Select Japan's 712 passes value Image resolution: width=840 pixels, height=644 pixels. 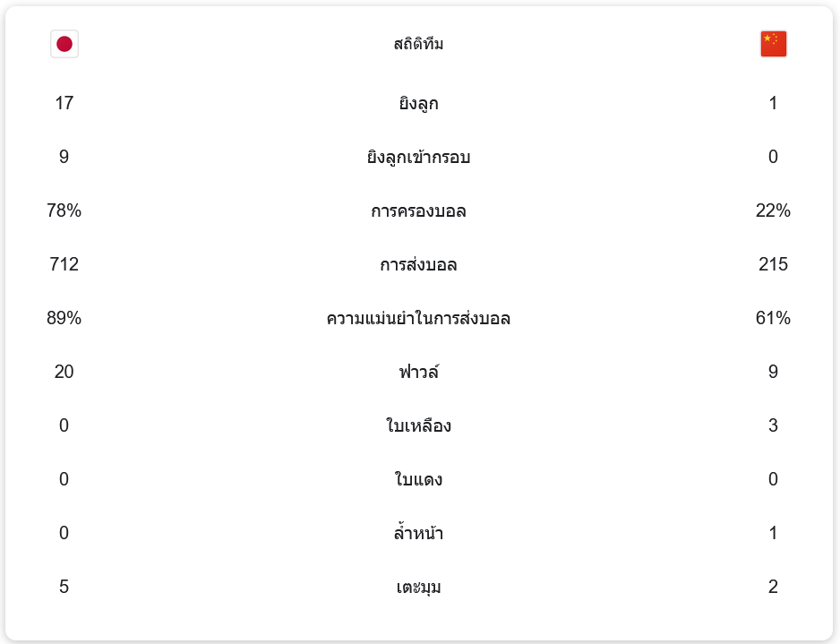coord(64,264)
